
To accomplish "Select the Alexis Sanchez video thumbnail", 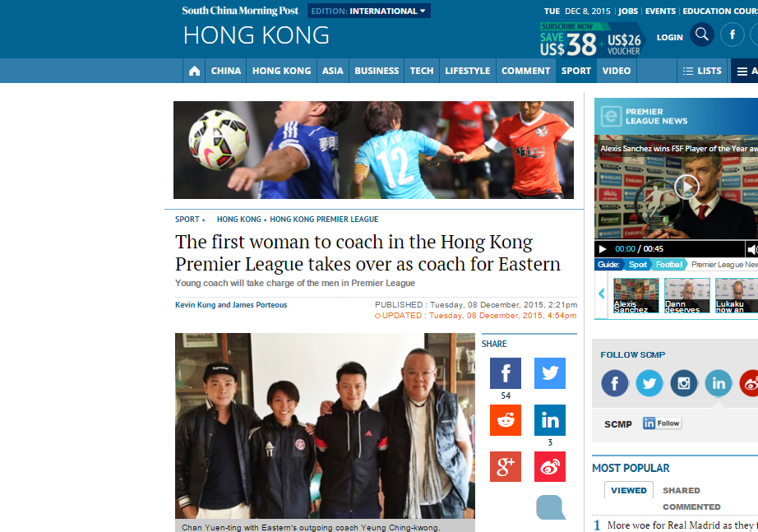I will click(x=636, y=295).
